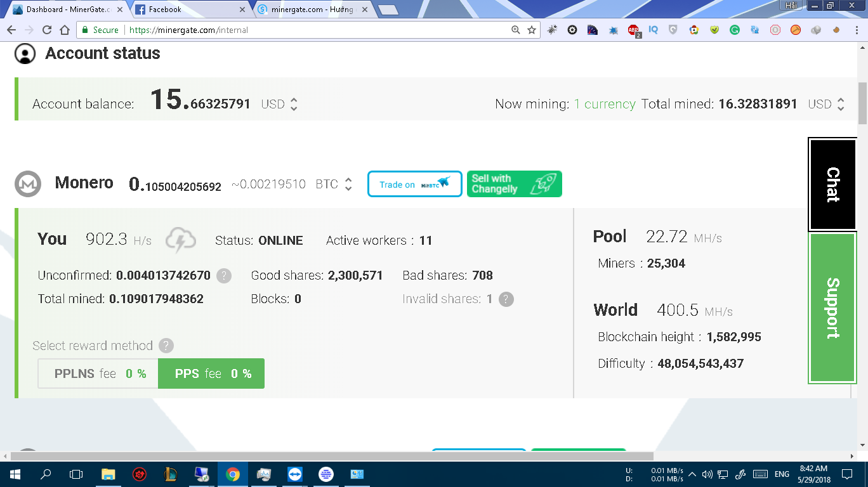The image size is (868, 487).
Task: Open TeamViewer from the taskbar
Action: 295,474
